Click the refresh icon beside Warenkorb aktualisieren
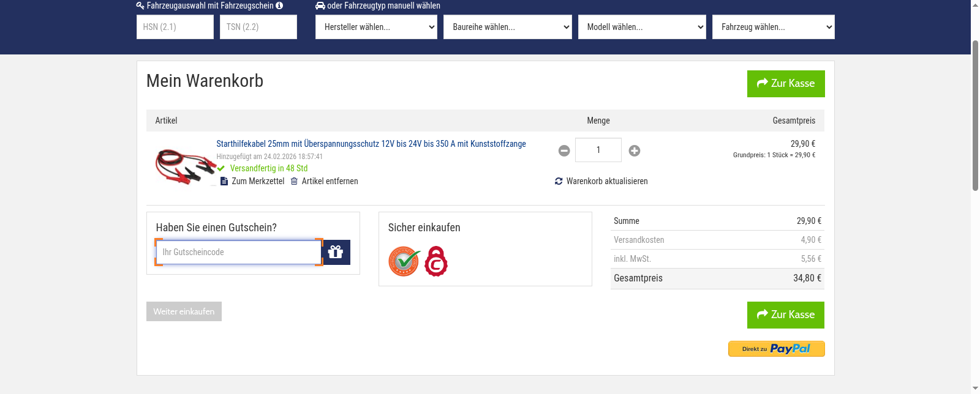 tap(559, 181)
